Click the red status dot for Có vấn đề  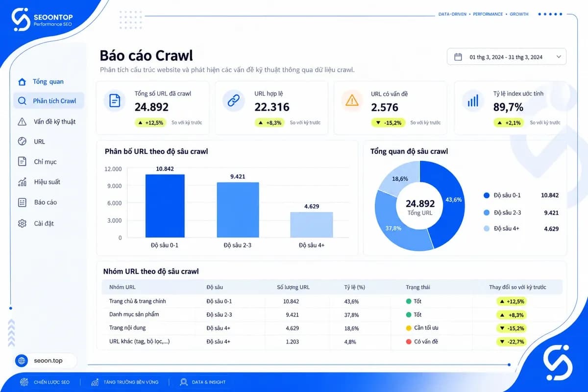409,342
